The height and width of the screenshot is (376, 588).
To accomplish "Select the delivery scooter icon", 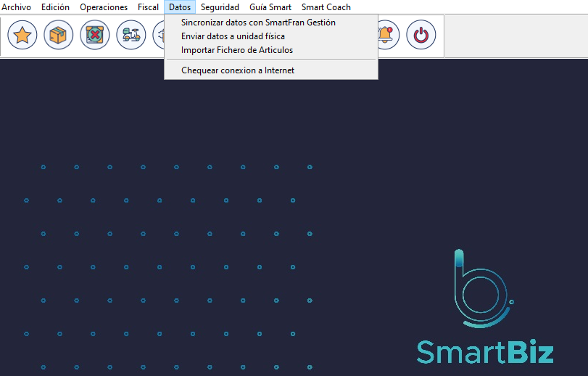I will pyautogui.click(x=131, y=35).
